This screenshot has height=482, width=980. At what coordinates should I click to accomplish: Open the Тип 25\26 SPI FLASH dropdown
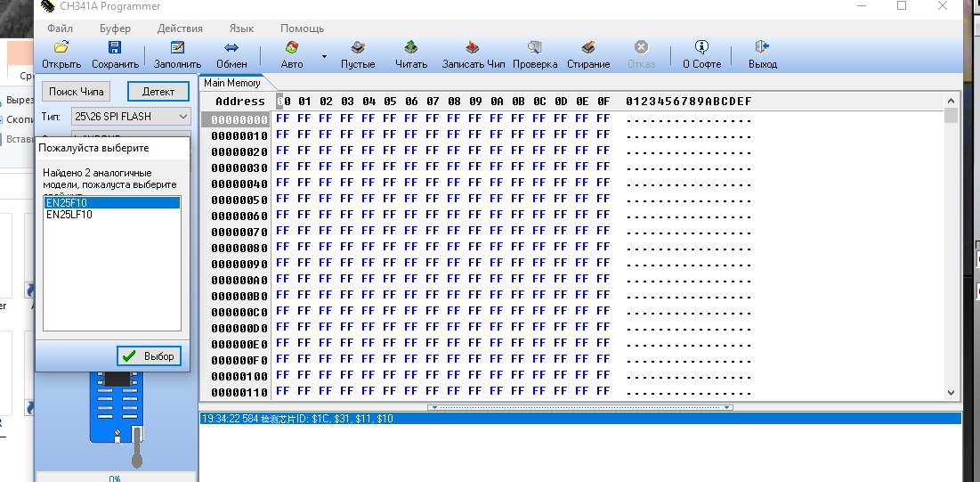coord(182,117)
